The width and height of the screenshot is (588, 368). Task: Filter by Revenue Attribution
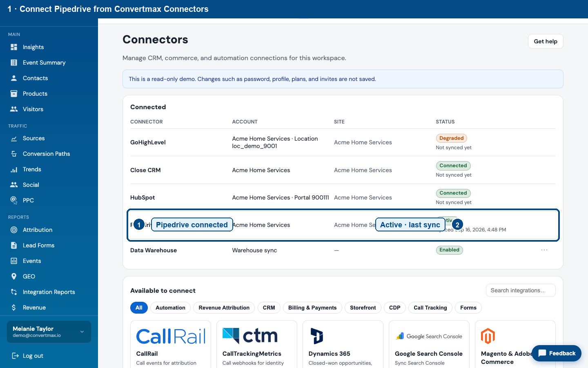click(x=224, y=308)
